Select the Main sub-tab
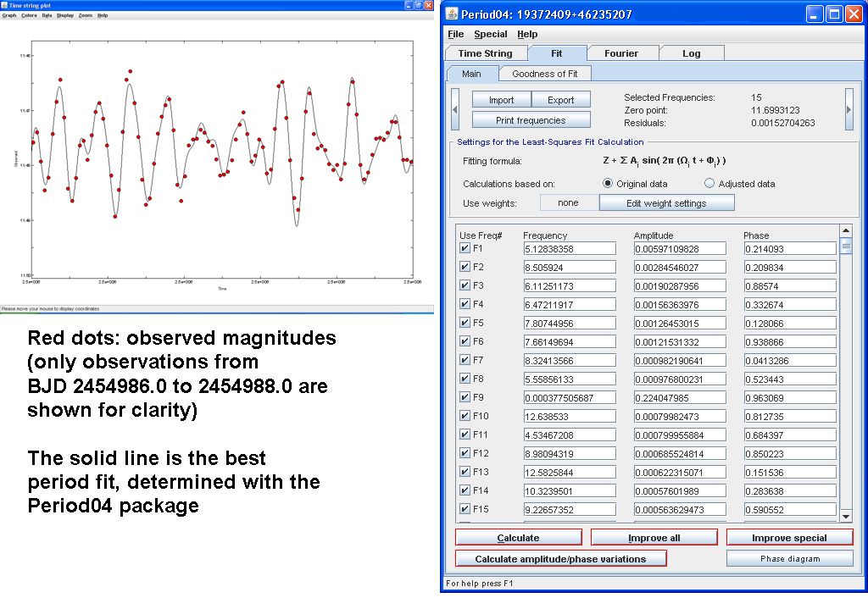This screenshot has height=609, width=868. point(471,74)
